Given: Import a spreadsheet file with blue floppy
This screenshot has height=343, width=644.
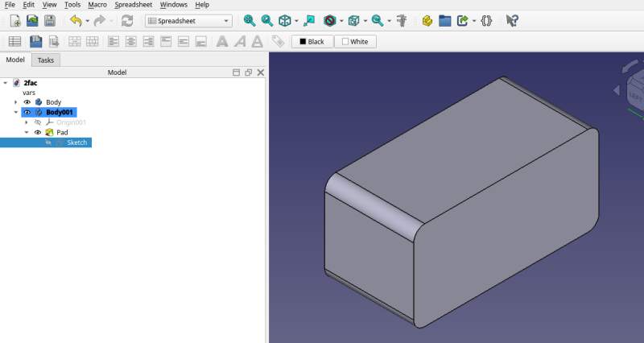Looking at the screenshot, I should pyautogui.click(x=35, y=42).
